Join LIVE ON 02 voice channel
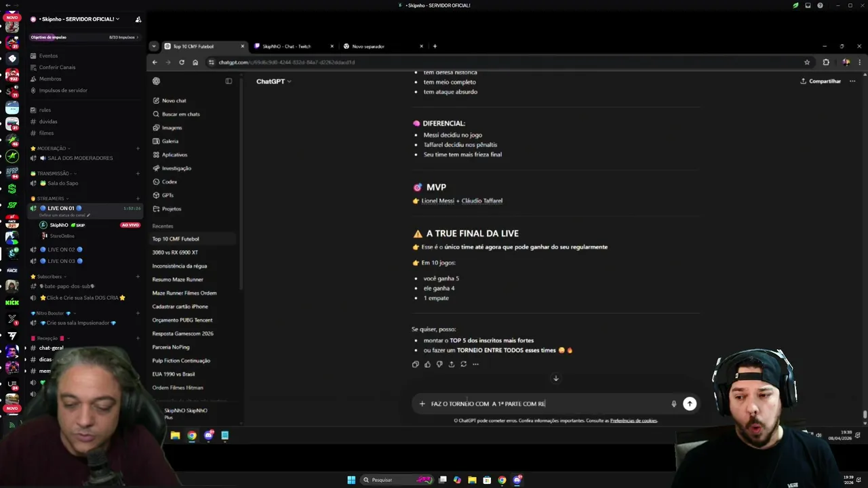868x488 pixels. (61, 249)
